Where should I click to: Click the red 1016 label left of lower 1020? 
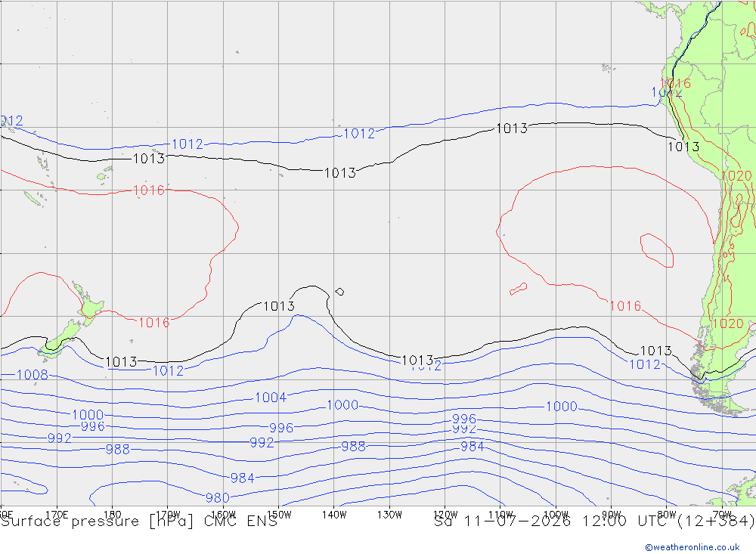[625, 305]
